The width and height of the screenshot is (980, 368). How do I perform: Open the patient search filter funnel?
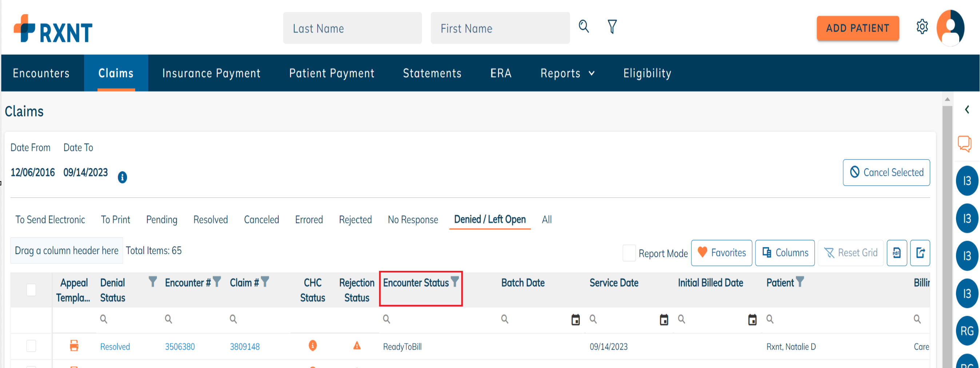click(612, 27)
